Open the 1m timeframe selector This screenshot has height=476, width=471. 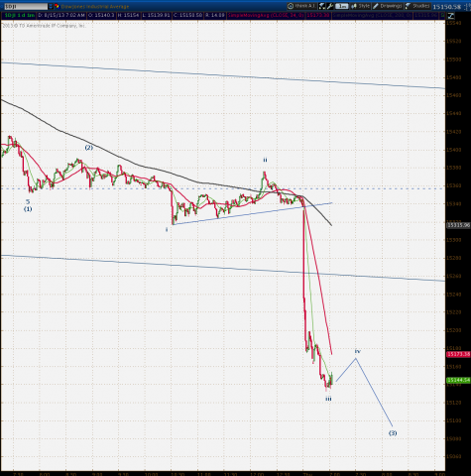pyautogui.click(x=342, y=6)
